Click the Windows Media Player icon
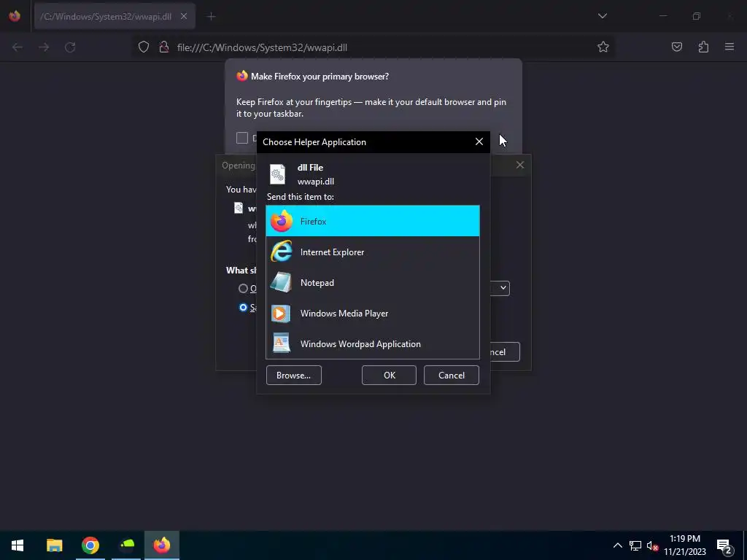 pyautogui.click(x=281, y=314)
